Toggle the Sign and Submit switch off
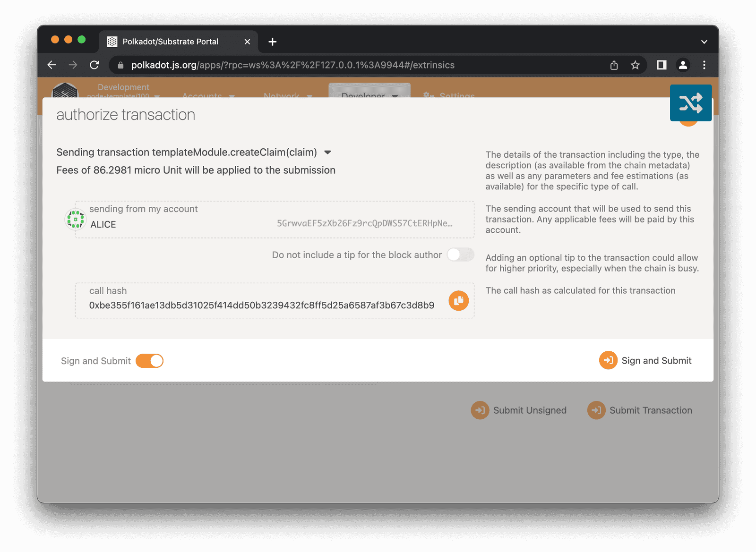Image resolution: width=756 pixels, height=552 pixels. 149,361
